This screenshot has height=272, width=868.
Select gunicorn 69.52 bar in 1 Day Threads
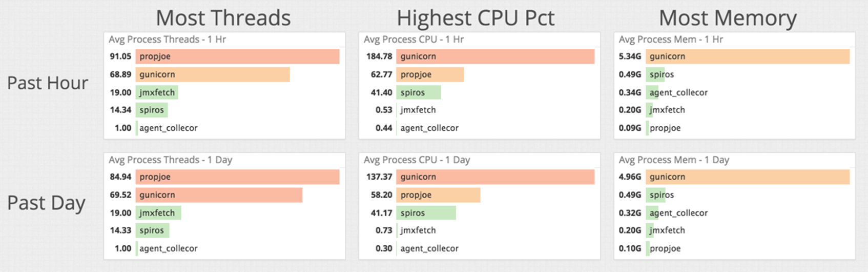tap(219, 195)
